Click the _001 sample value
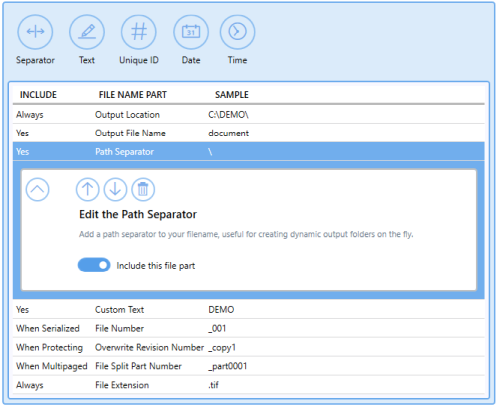This screenshot has height=407, width=497. (x=217, y=328)
